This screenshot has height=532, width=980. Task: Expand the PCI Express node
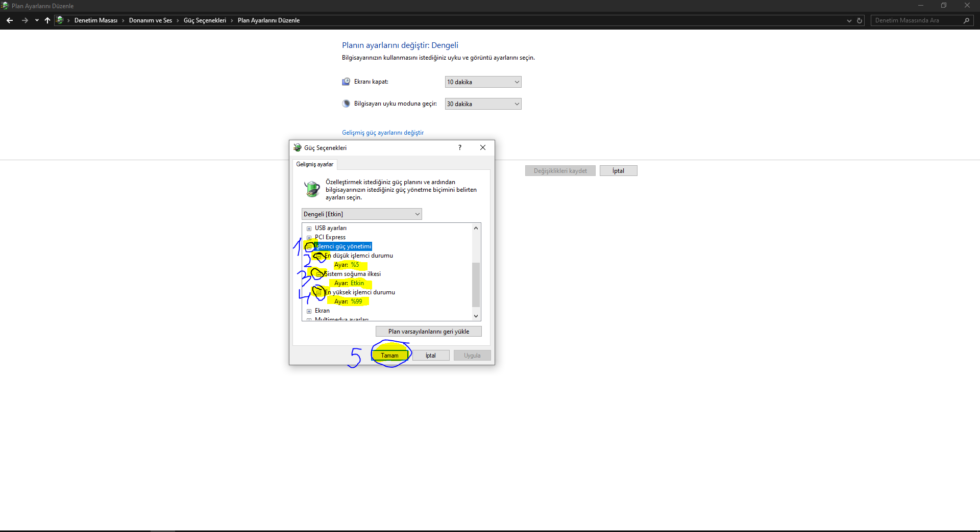309,238
